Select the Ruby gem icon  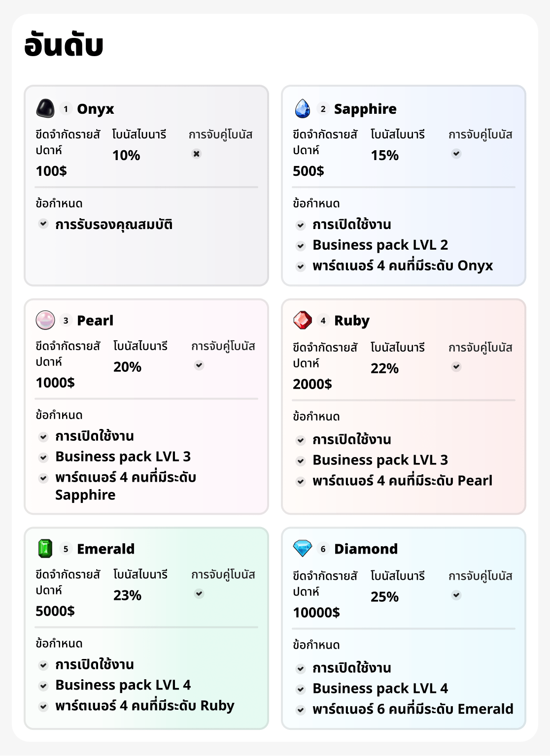coord(303,320)
